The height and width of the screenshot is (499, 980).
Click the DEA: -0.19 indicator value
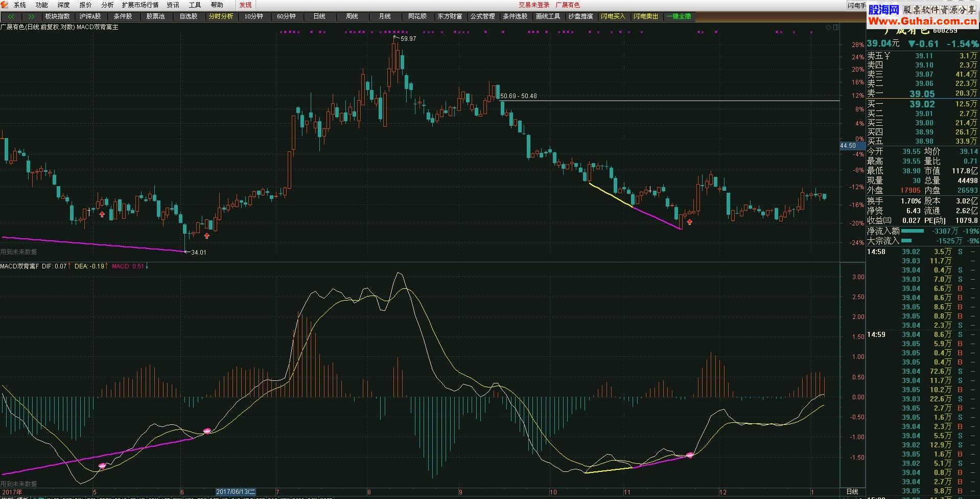coord(89,266)
